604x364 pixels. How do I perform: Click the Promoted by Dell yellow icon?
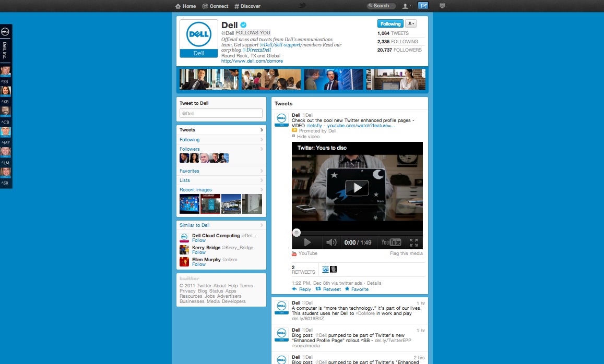pos(294,130)
